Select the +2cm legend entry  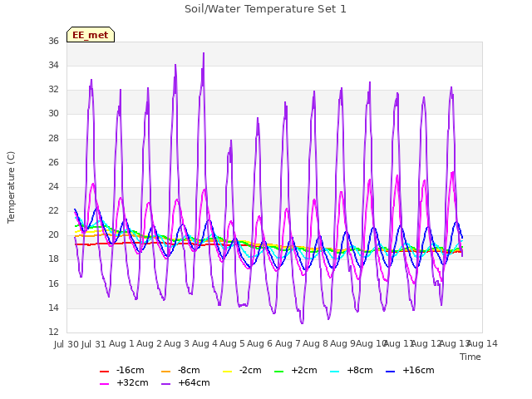(296, 370)
